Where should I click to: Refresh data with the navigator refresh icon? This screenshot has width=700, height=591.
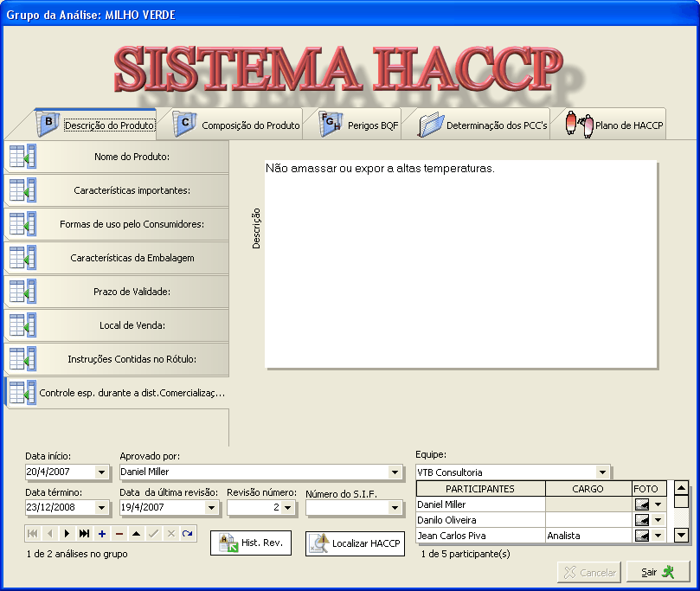pyautogui.click(x=188, y=533)
